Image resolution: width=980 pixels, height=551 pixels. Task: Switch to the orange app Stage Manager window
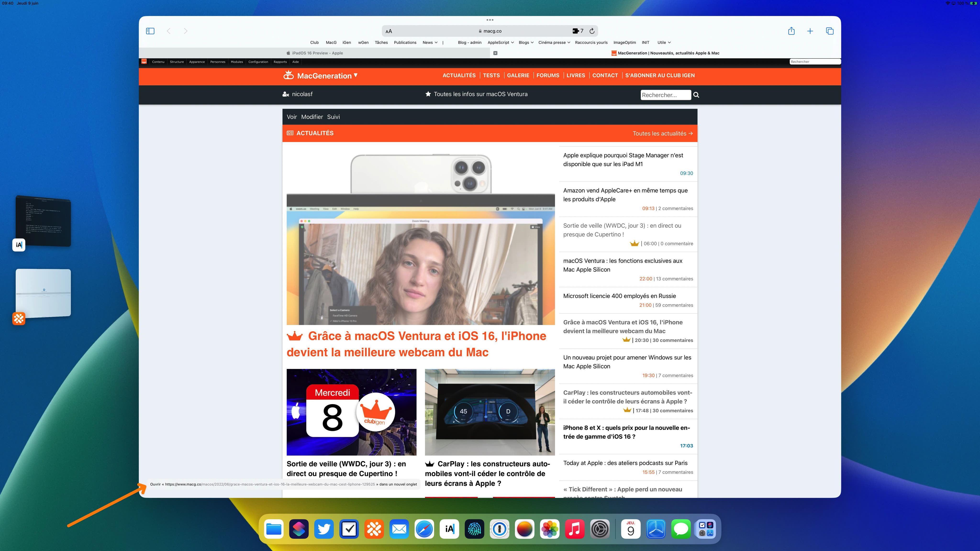click(x=43, y=294)
